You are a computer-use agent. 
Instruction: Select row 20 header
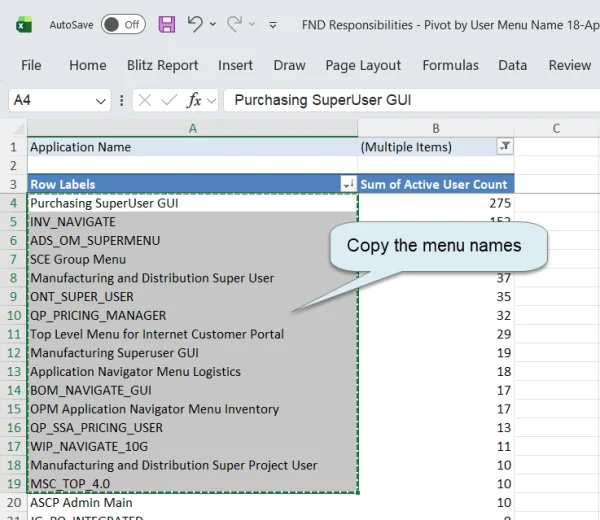tap(13, 503)
